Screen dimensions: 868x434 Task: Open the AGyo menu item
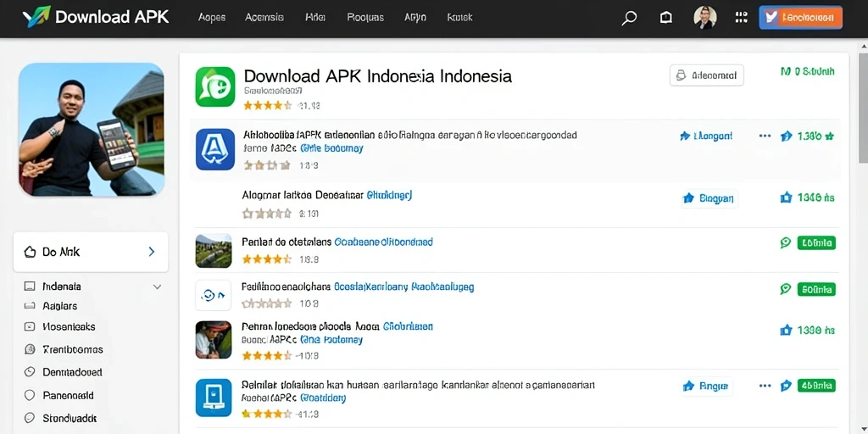coord(415,18)
